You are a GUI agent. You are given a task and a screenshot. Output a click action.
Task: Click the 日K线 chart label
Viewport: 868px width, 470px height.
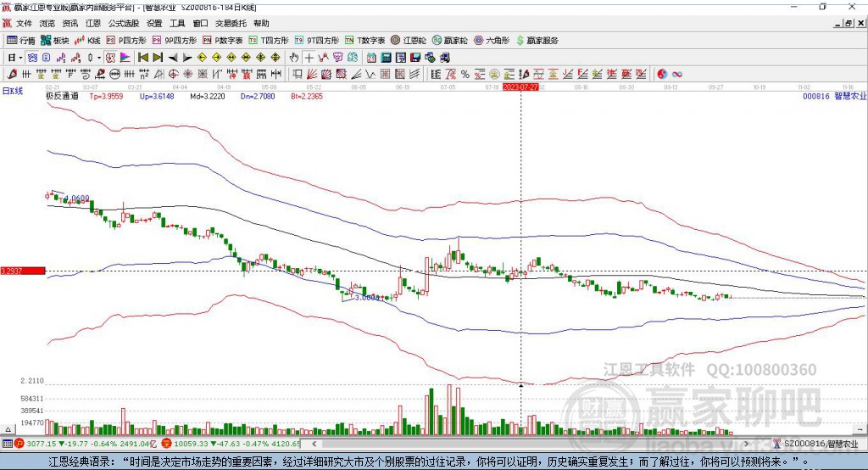tap(13, 91)
